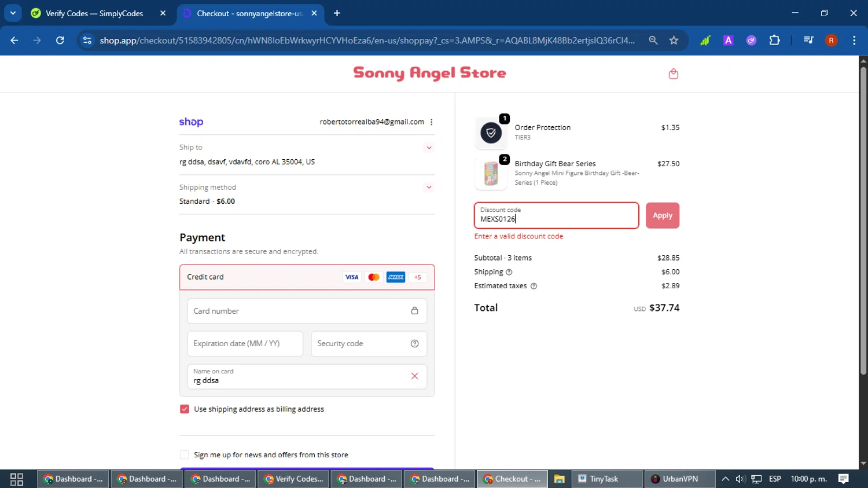Click the Card number field
The height and width of the screenshot is (488, 868).
pyautogui.click(x=307, y=311)
